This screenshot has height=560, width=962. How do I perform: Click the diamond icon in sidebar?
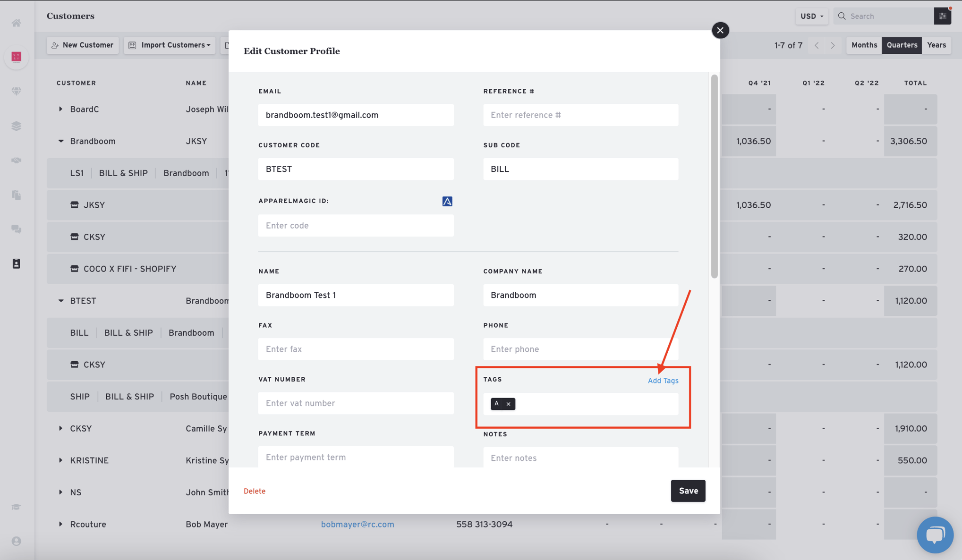click(17, 91)
